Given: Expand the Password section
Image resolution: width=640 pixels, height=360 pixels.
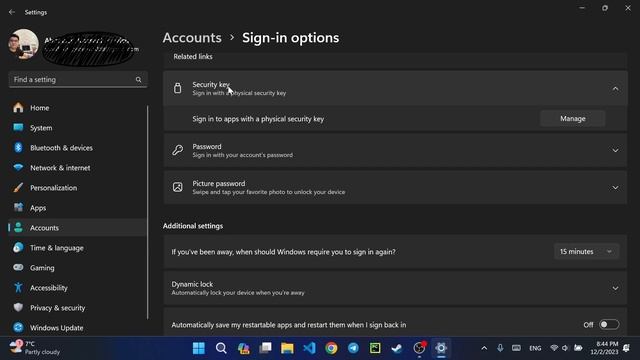Looking at the screenshot, I should 615,151.
